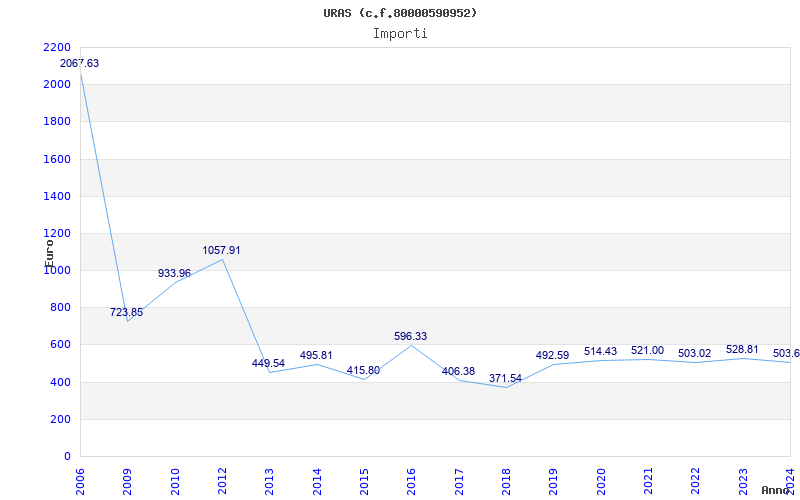Select the 528.81 data label
Viewport: 800px width, 500px height.
742,349
